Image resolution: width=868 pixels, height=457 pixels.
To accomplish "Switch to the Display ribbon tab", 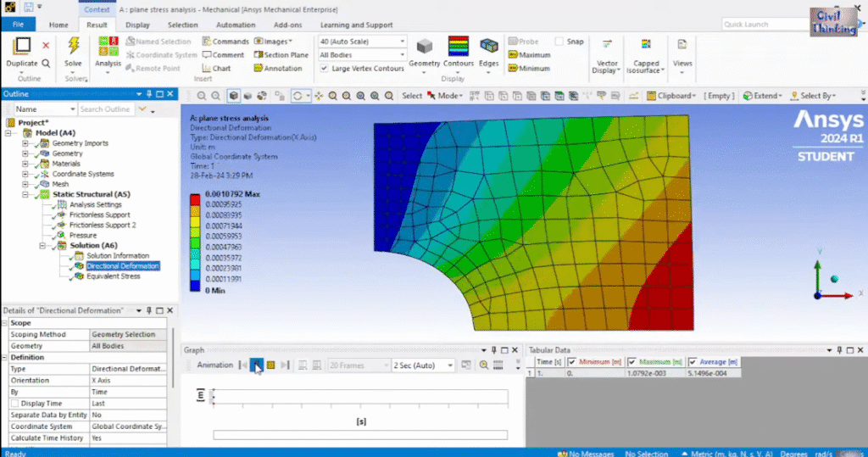I will point(137,25).
